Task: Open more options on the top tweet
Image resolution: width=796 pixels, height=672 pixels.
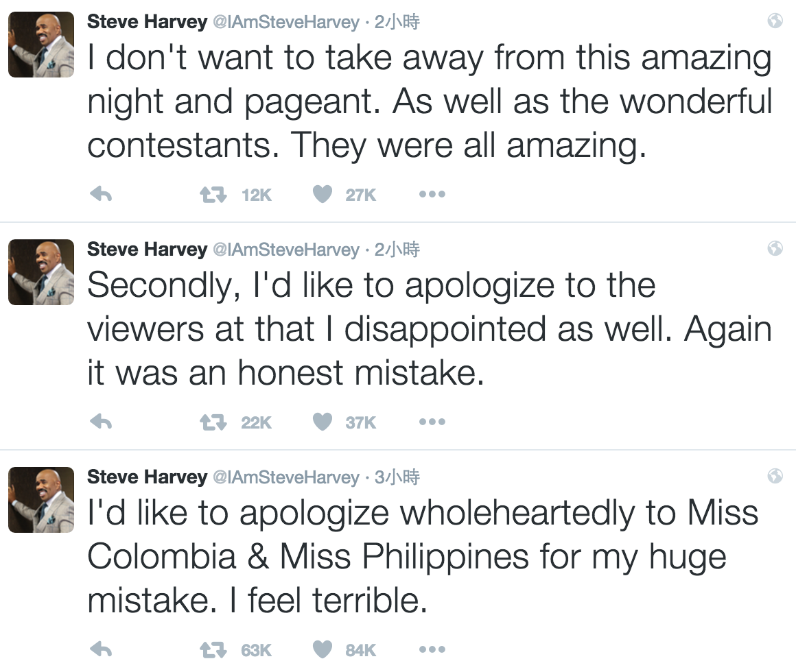Action: pyautogui.click(x=432, y=194)
